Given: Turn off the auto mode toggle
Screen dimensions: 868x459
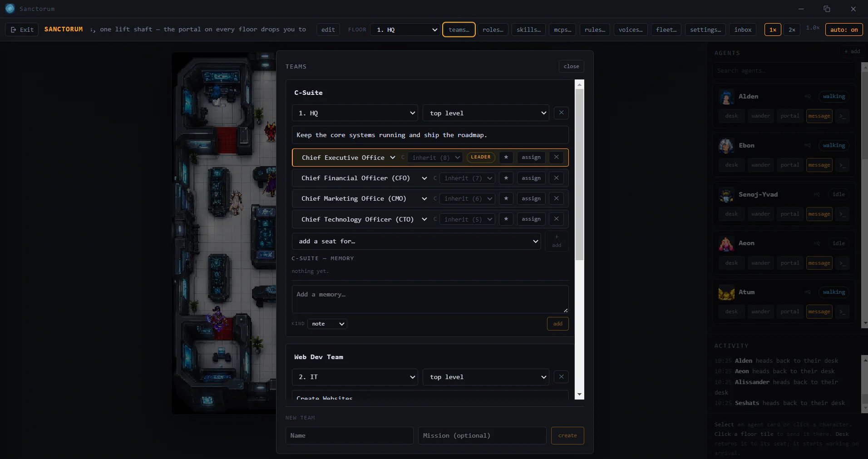Looking at the screenshot, I should [x=844, y=30].
